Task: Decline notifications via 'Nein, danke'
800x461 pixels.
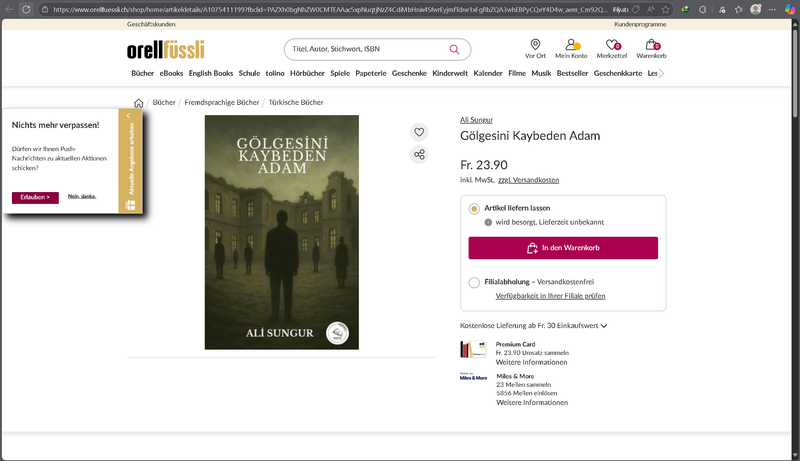Action: click(82, 196)
